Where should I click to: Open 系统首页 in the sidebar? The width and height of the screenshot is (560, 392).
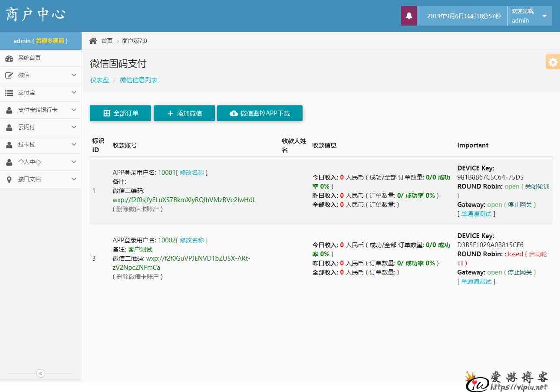tap(41, 58)
